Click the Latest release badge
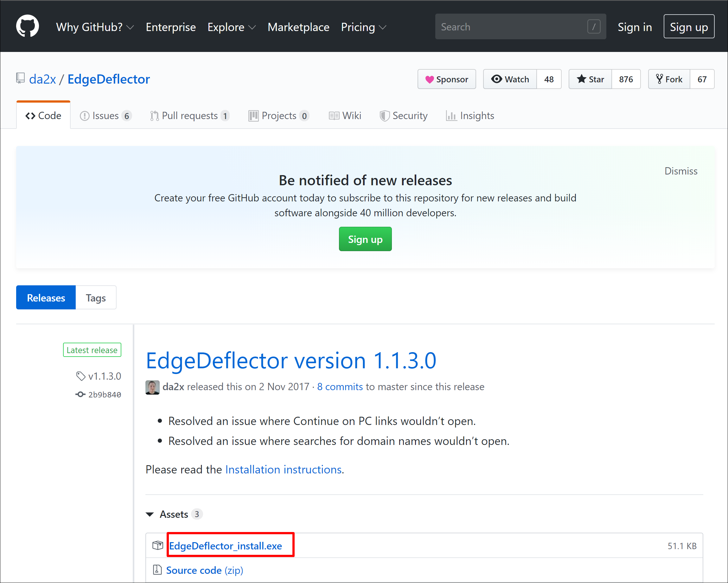The height and width of the screenshot is (583, 728). [x=92, y=350]
